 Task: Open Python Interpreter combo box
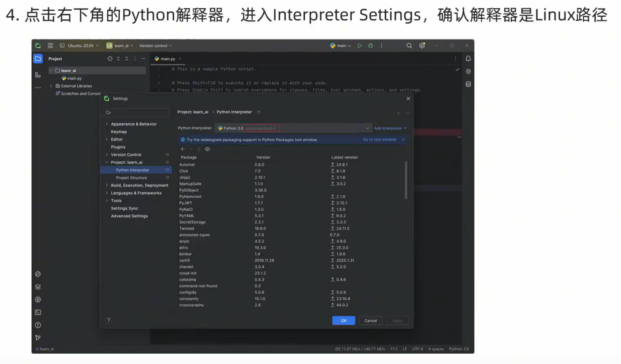[293, 128]
